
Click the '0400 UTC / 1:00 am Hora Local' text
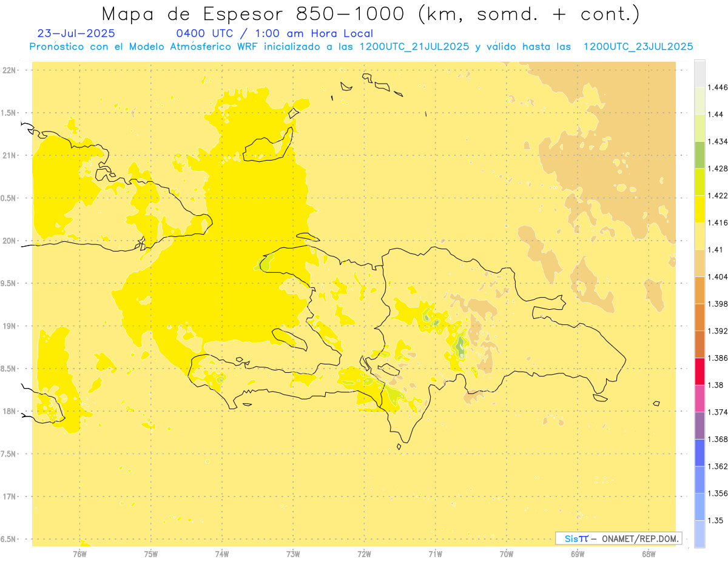click(x=275, y=33)
